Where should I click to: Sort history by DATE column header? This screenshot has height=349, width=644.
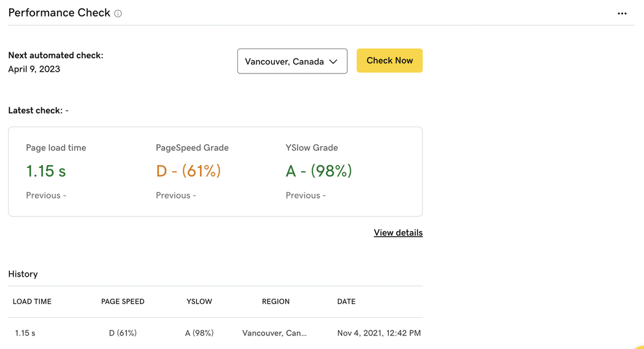pos(347,301)
